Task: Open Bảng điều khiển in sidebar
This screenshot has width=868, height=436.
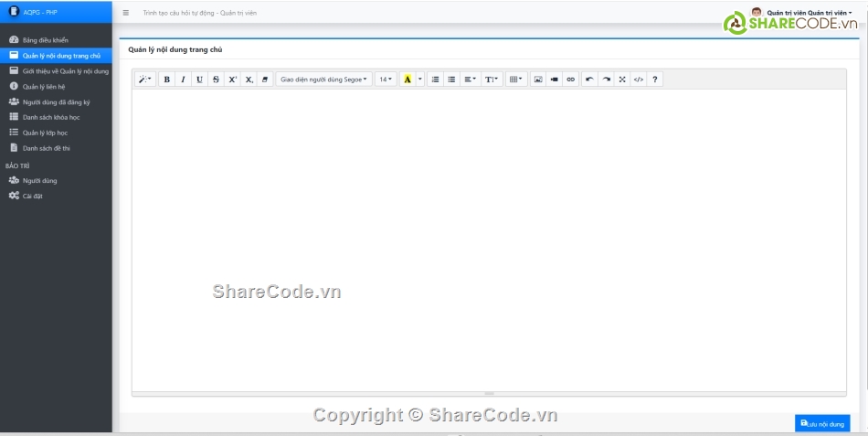Action: [x=45, y=40]
